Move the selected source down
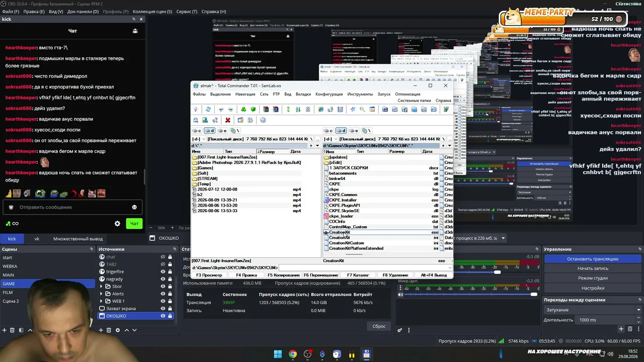The width and height of the screenshot is (644, 362). (x=134, y=330)
